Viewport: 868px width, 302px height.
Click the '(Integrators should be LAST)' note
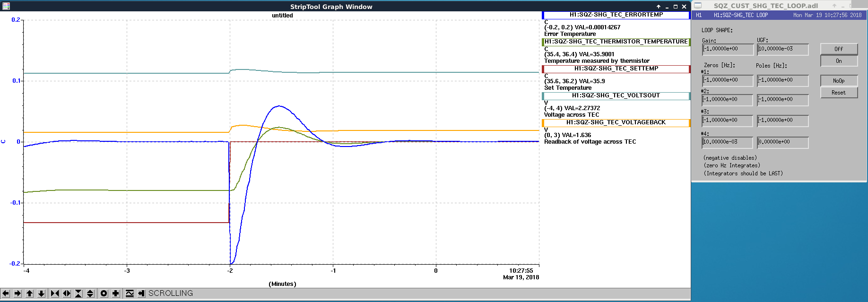(743, 173)
